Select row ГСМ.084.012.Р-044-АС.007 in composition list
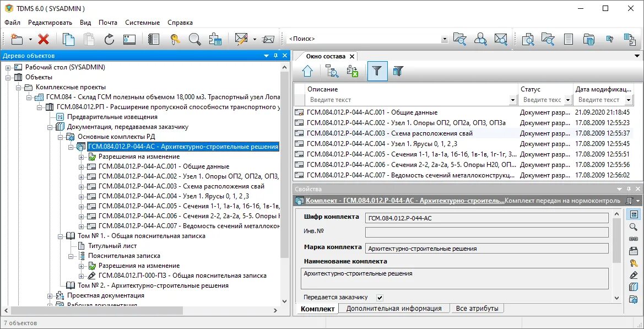Image resolution: width=644 pixels, height=329 pixels. coord(464,175)
